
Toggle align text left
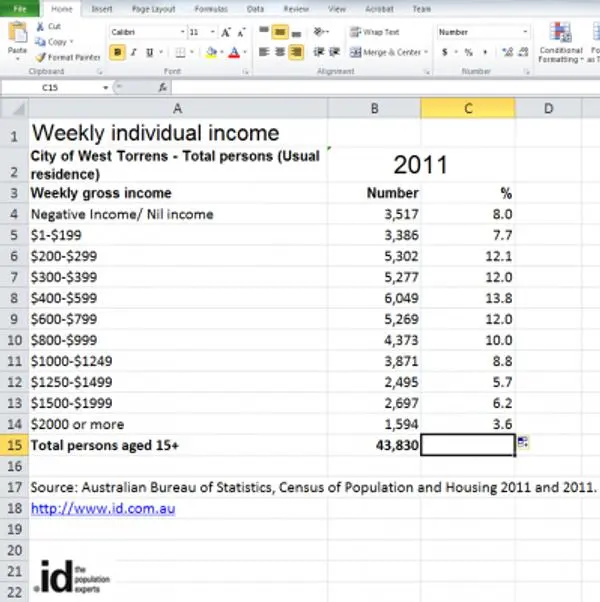pos(263,52)
